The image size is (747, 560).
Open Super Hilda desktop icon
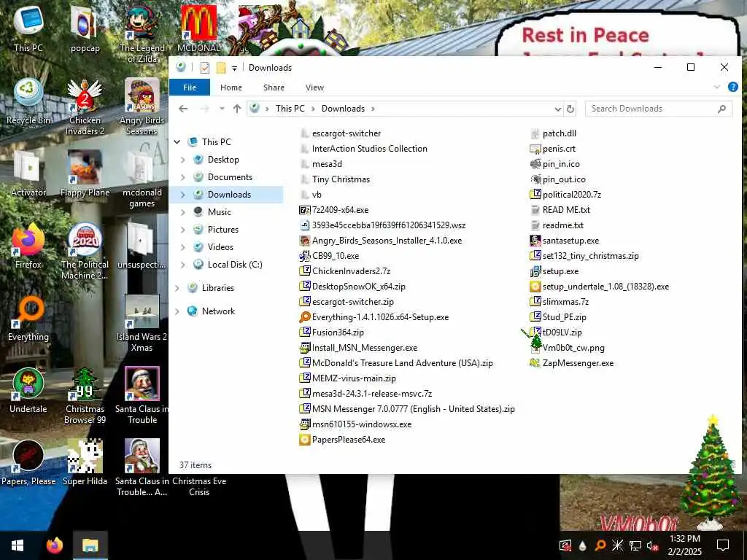[x=85, y=463]
